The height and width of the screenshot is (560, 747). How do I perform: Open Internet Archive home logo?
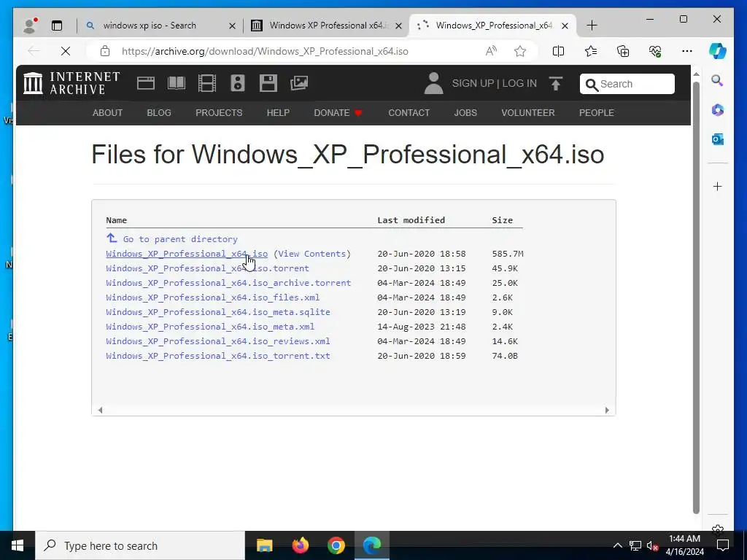pos(71,83)
